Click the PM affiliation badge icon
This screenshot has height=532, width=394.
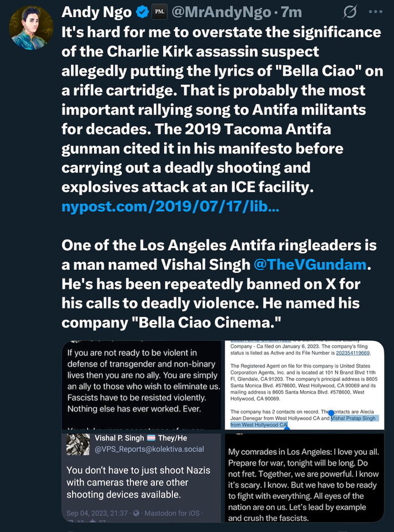[x=161, y=11]
